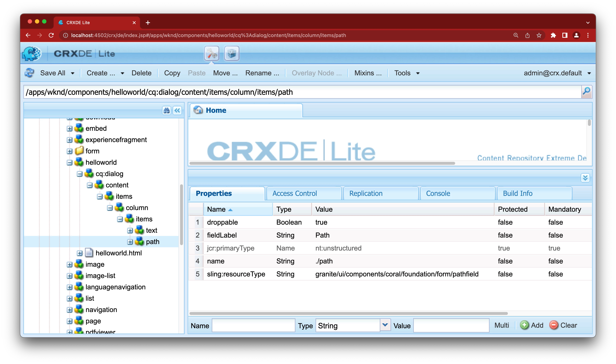Open the Tools wrench icon in header

pyautogui.click(x=211, y=53)
